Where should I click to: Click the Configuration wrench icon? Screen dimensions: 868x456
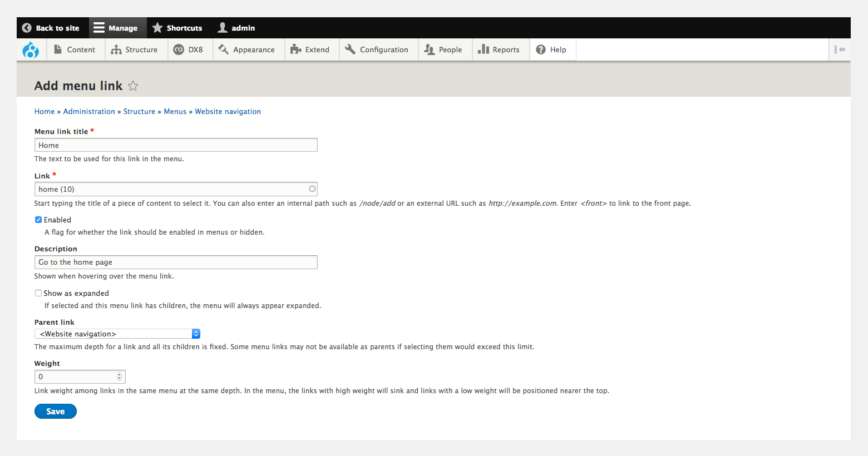click(350, 49)
